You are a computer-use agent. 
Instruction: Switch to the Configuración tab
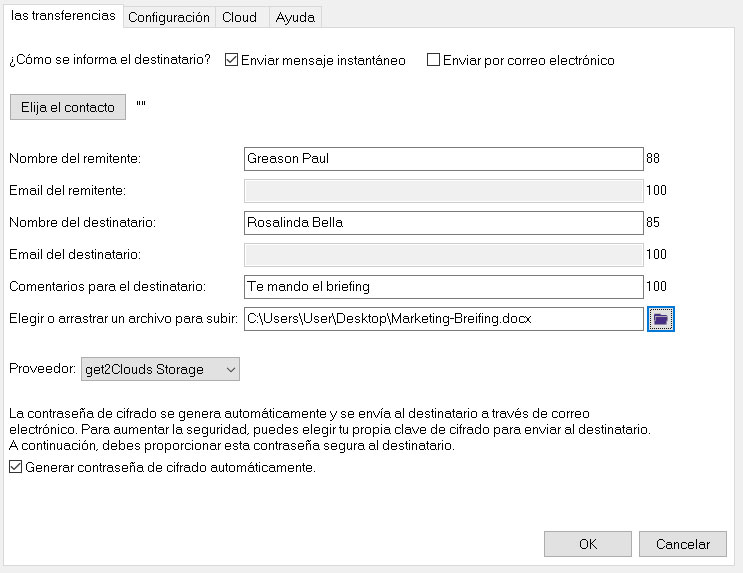pyautogui.click(x=169, y=17)
